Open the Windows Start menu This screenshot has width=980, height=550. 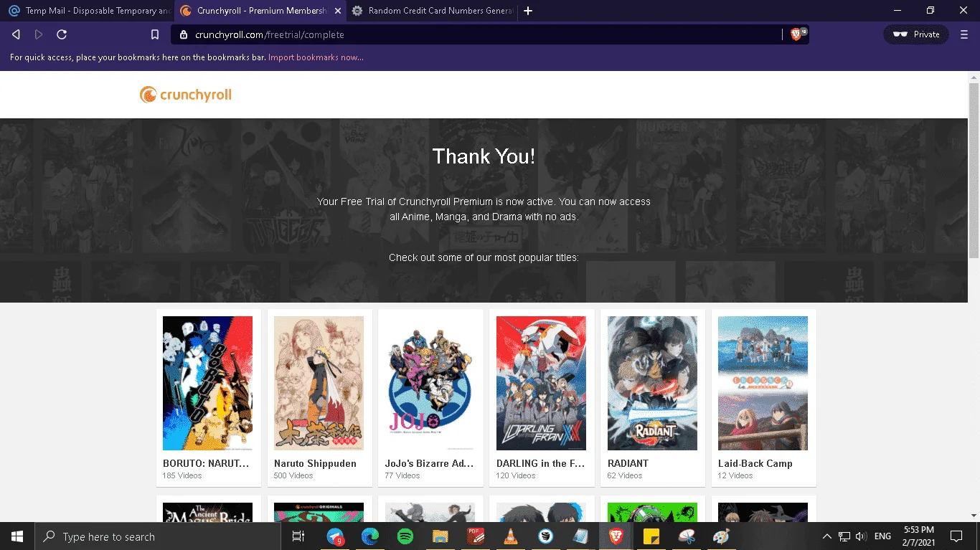[x=17, y=536]
